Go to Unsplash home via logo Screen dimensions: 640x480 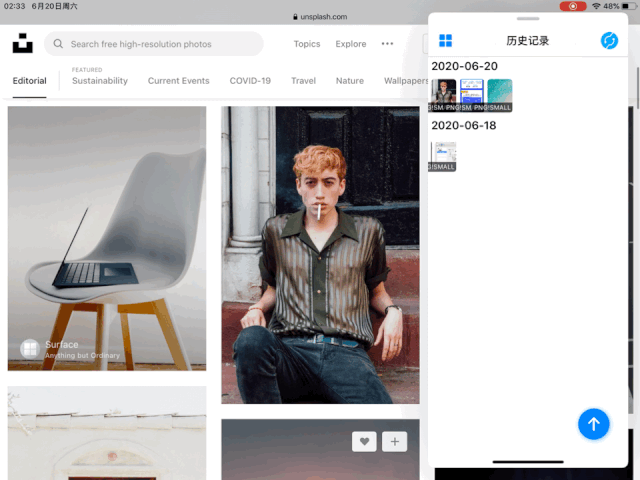point(22,44)
